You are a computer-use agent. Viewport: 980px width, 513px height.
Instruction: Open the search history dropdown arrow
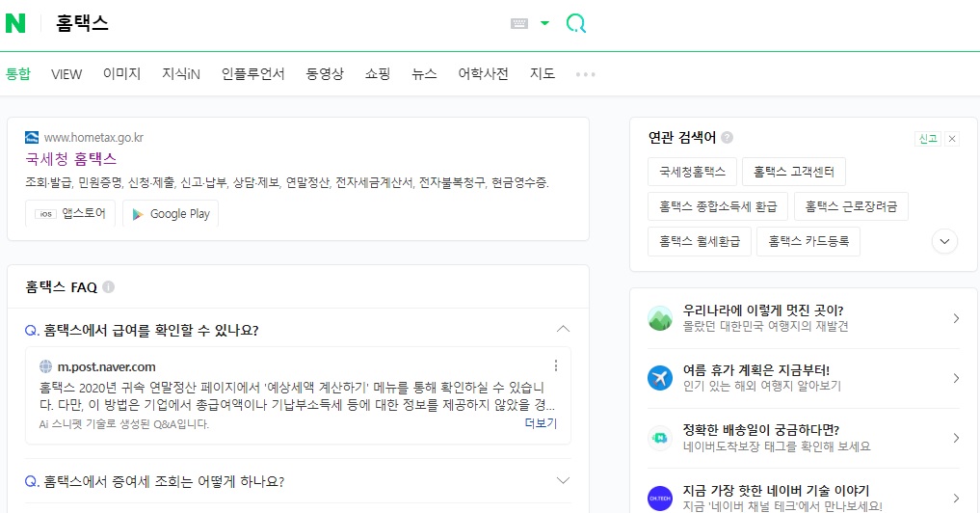(x=545, y=23)
